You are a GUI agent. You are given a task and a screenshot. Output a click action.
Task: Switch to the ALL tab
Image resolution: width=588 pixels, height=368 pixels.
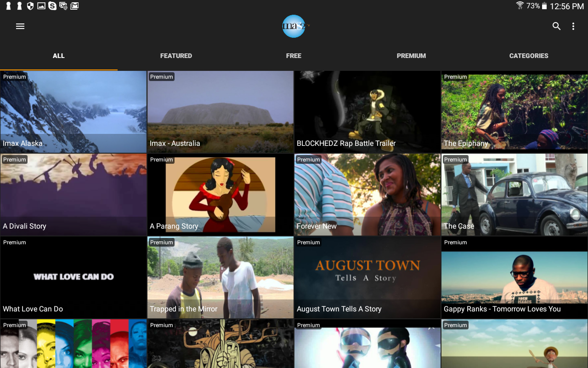59,56
